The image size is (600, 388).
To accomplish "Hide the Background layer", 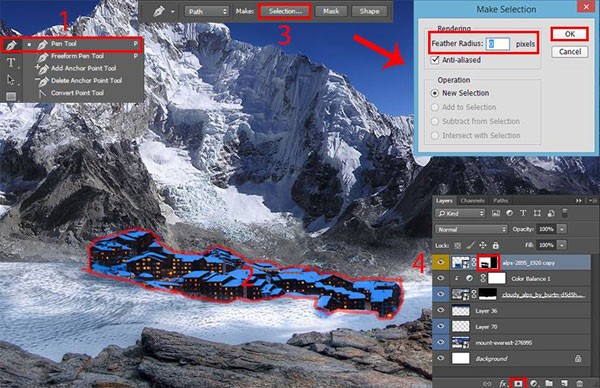I will pyautogui.click(x=441, y=358).
